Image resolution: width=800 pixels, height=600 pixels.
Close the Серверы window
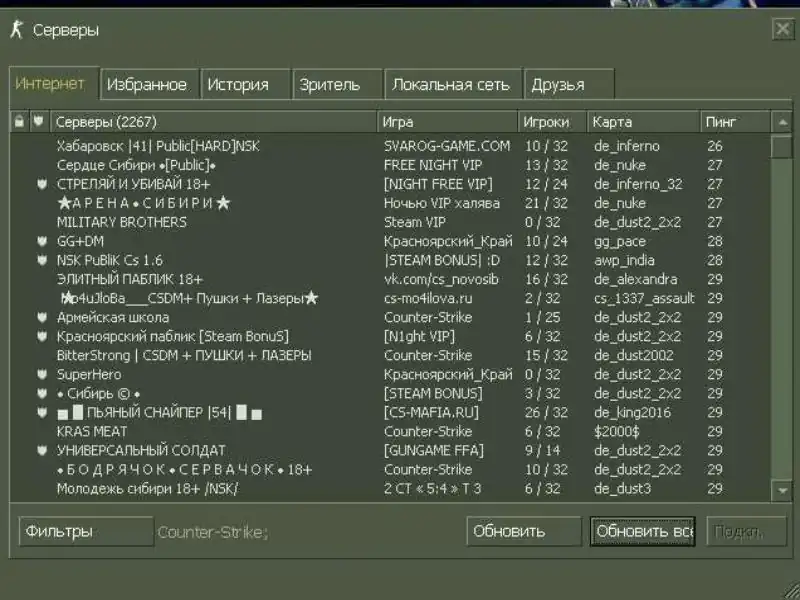[x=783, y=29]
